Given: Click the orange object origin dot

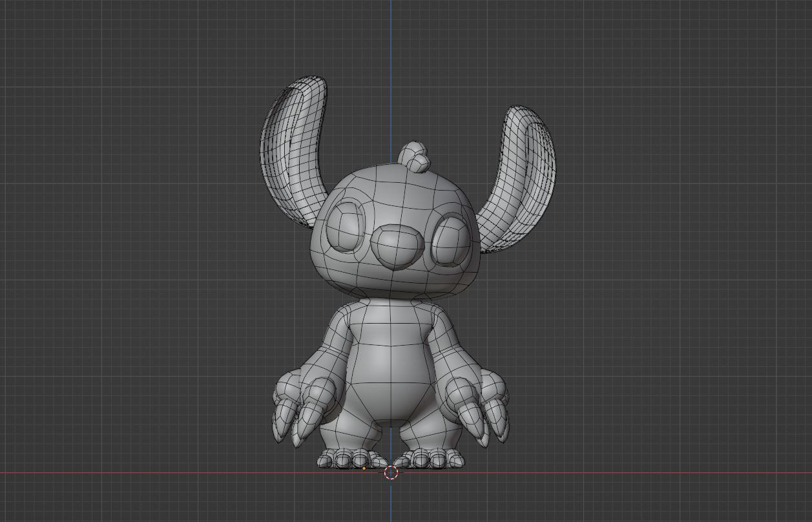Looking at the screenshot, I should [x=364, y=468].
